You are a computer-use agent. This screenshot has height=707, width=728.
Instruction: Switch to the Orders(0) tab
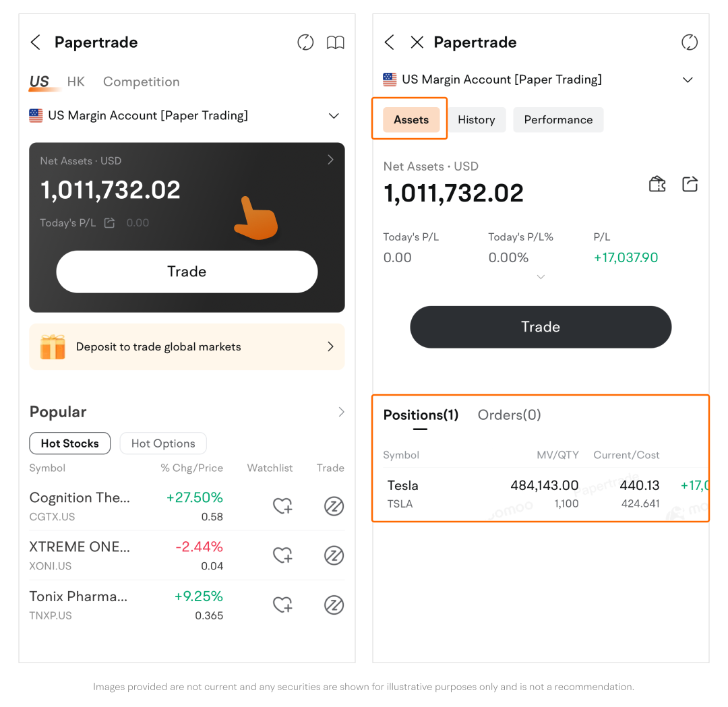pyautogui.click(x=509, y=415)
